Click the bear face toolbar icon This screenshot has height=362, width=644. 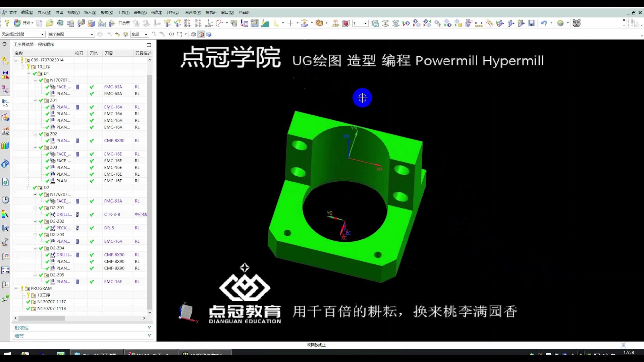[x=576, y=23]
